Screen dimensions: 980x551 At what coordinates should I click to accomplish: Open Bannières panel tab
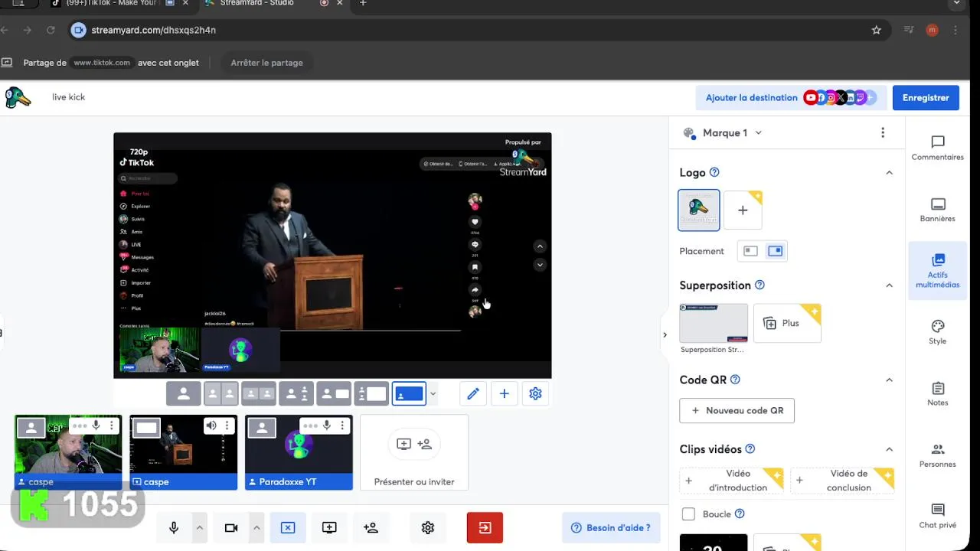click(x=938, y=210)
